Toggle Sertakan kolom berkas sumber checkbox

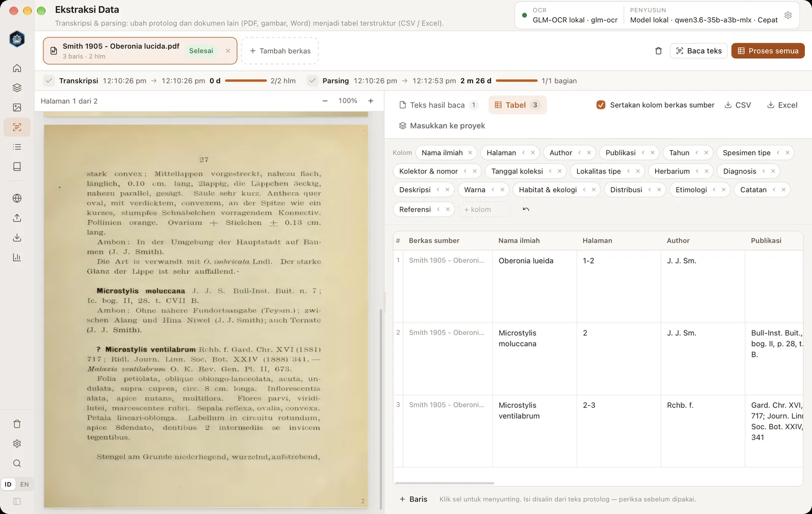[601, 105]
